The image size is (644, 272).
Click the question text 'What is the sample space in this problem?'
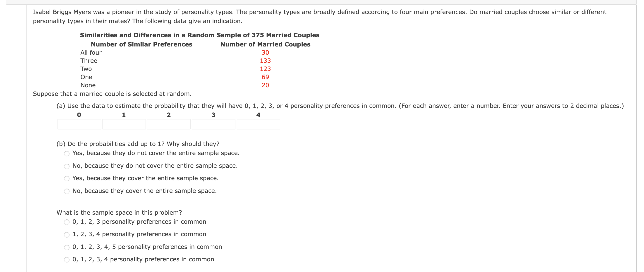click(119, 212)
